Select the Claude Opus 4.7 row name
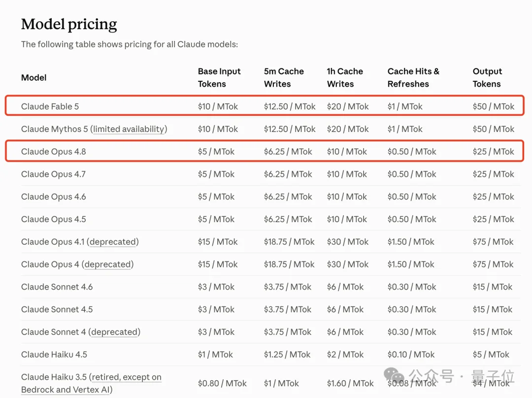The image size is (532, 398). [x=53, y=174]
